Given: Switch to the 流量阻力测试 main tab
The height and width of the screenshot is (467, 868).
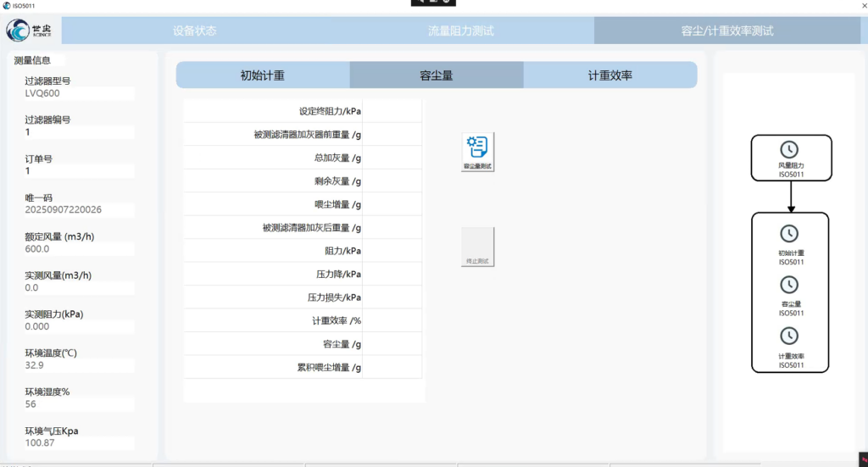Looking at the screenshot, I should [461, 31].
